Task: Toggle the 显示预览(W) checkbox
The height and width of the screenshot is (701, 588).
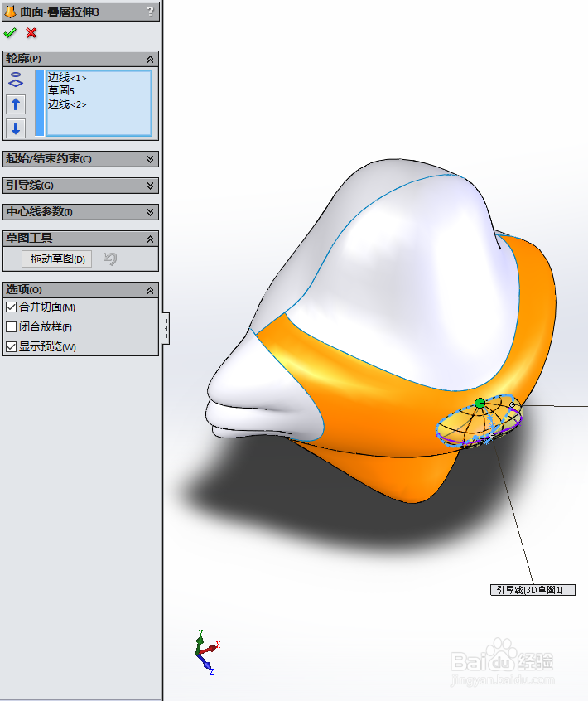Action: (x=11, y=346)
